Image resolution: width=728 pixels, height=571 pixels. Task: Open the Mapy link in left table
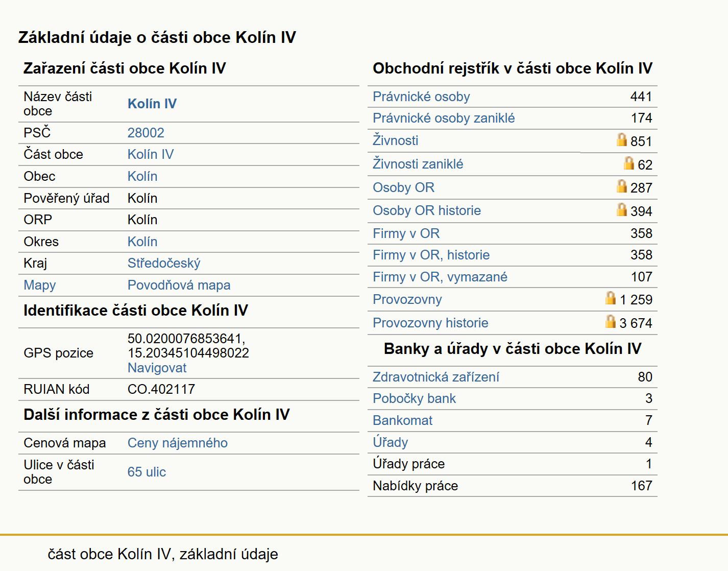(x=40, y=285)
